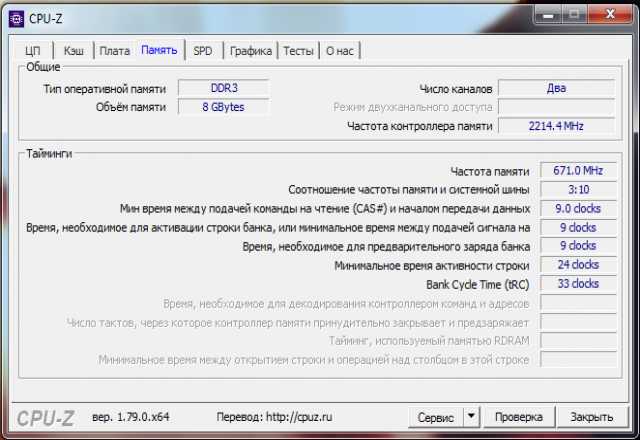Switch to the SPD tab

pos(203,51)
